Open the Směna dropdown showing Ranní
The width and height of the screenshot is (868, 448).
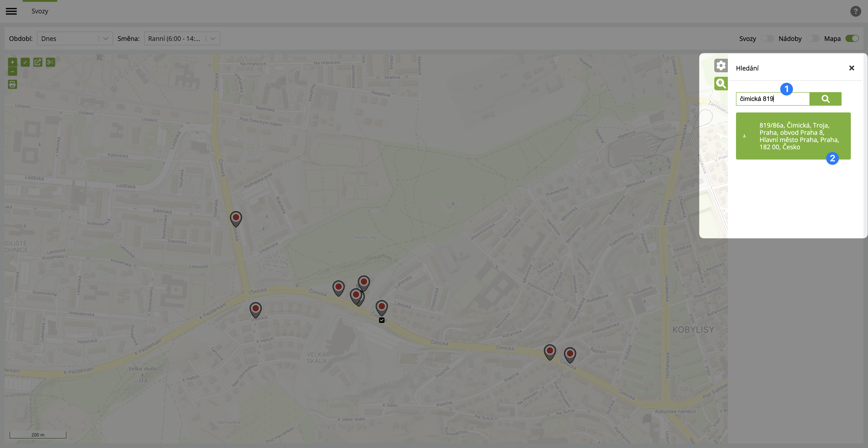tap(182, 38)
